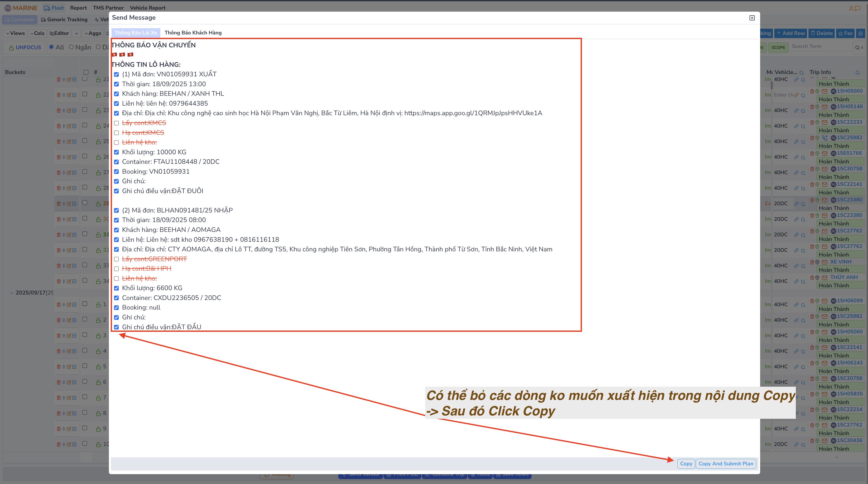Select the Ngắn radio button
The image size is (868, 484).
(x=71, y=47)
